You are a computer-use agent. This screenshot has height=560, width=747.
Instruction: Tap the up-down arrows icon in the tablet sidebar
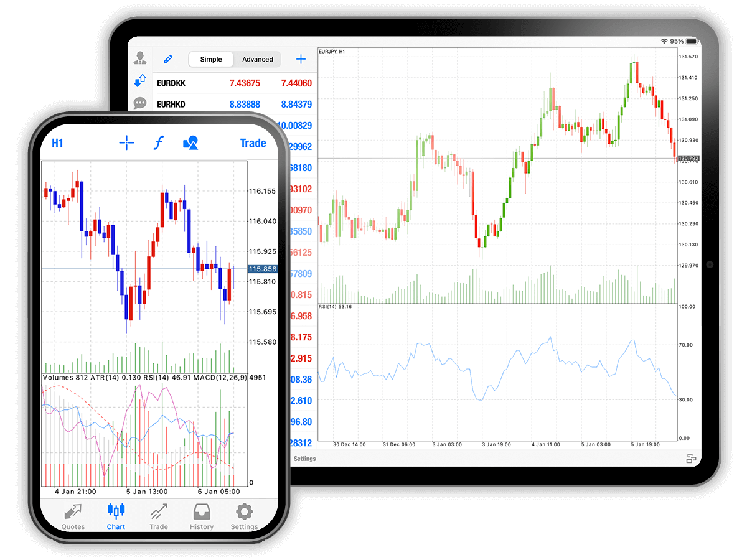140,82
